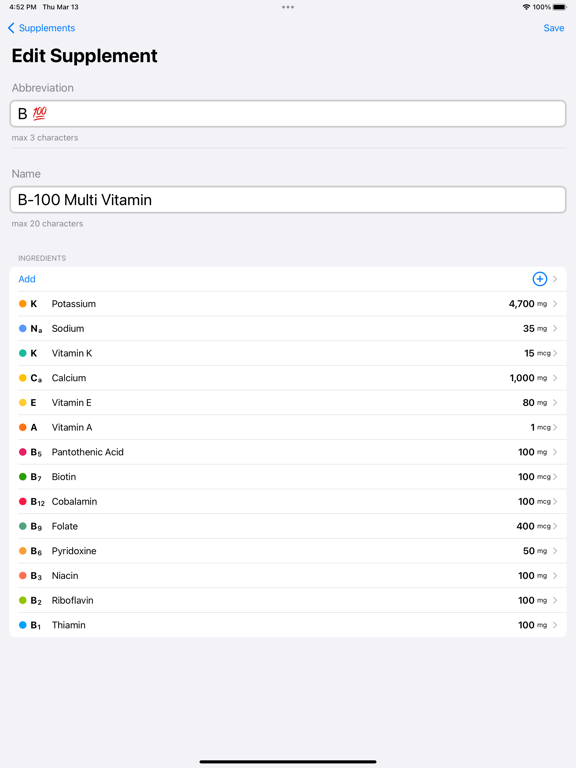Viewport: 576px width, 768px height.
Task: Tap the 400 mcg Folate amount
Action: [x=533, y=526]
